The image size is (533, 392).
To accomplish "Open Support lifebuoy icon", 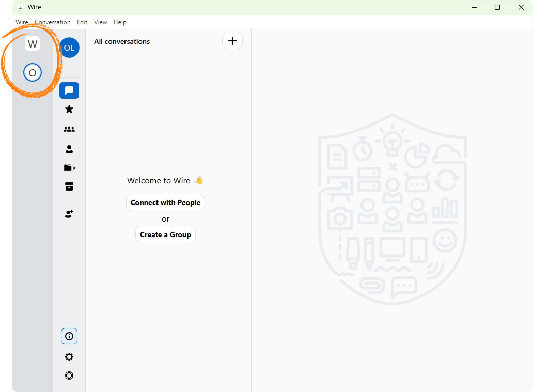I will (x=69, y=375).
